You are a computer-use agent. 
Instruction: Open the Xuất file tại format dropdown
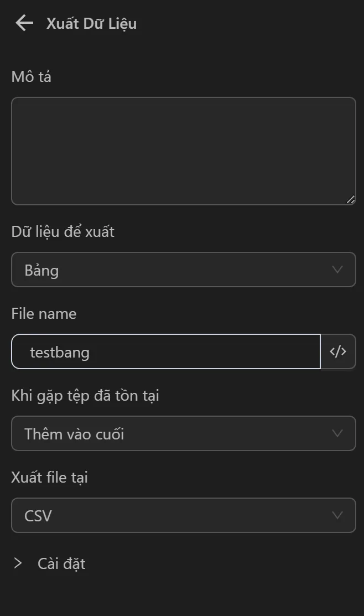click(x=183, y=515)
